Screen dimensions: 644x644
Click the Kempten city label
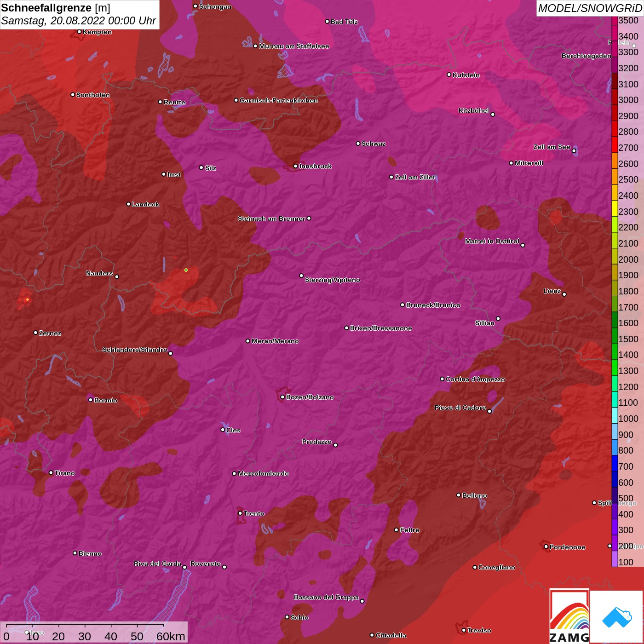(x=98, y=32)
